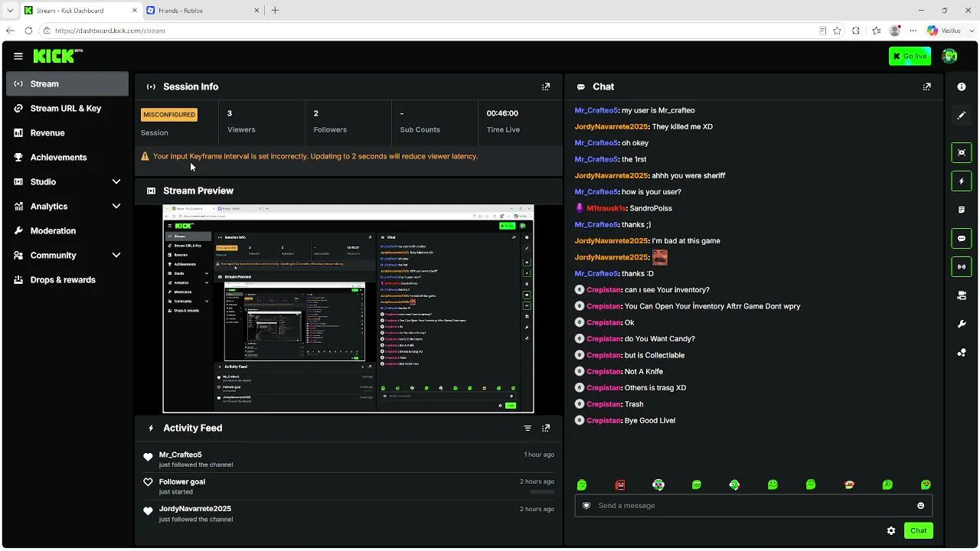Select Stream in the sidebar
This screenshot has width=980, height=551.
pos(67,84)
